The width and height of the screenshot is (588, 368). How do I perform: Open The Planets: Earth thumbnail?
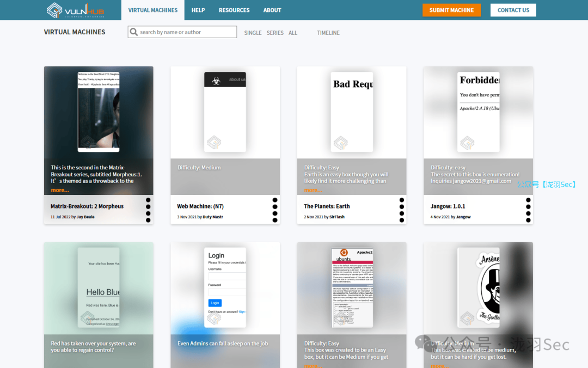pyautogui.click(x=352, y=112)
